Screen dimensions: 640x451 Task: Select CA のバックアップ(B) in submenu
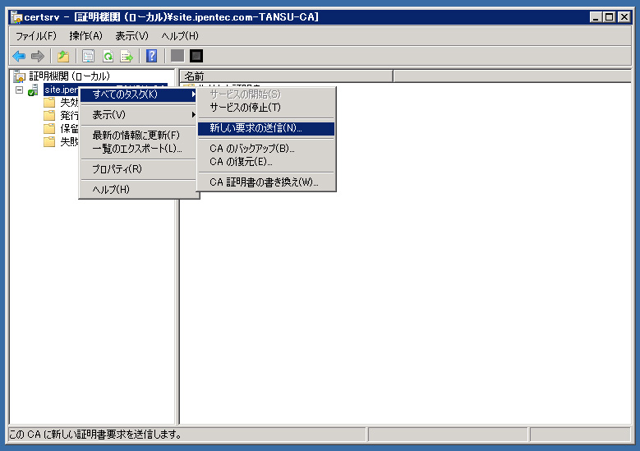click(x=266, y=148)
